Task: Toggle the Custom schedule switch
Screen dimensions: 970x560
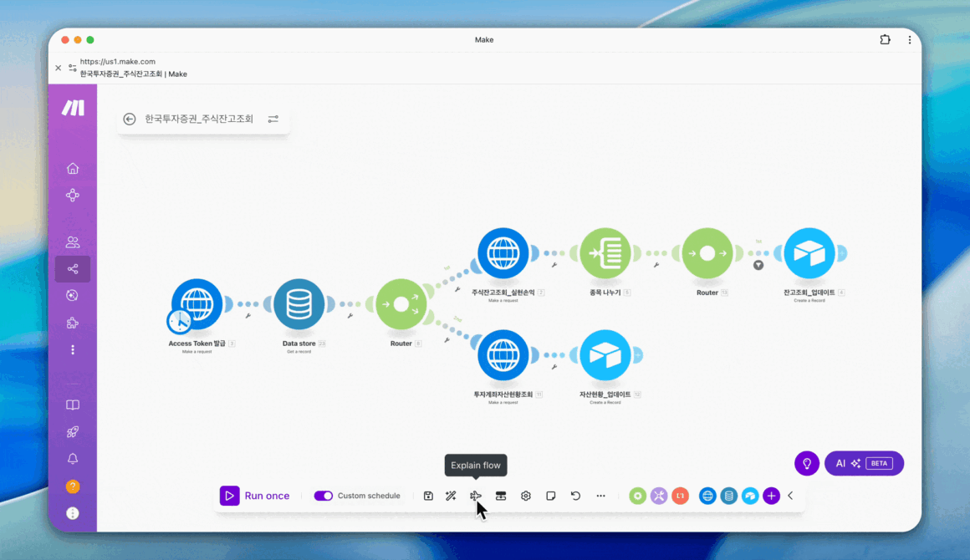Action: point(324,496)
